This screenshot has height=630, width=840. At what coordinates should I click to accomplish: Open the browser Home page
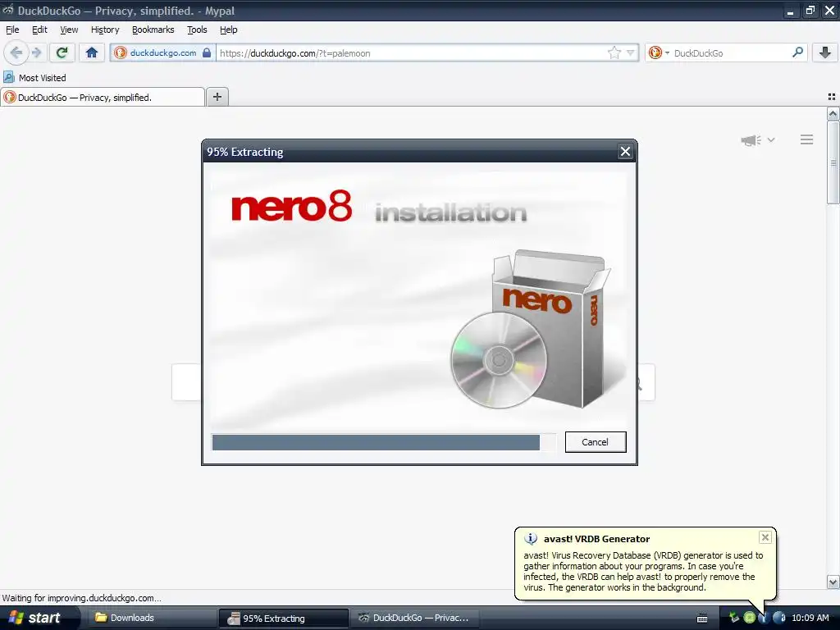tap(92, 52)
